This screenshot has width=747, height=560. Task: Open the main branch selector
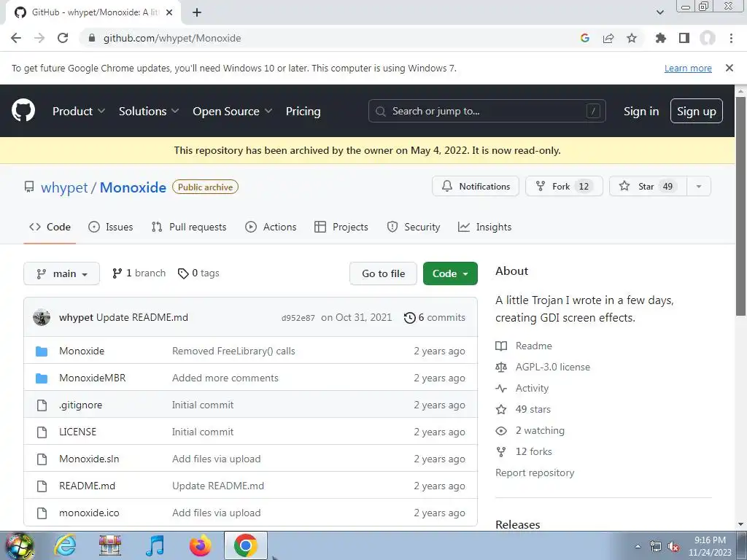pyautogui.click(x=61, y=273)
